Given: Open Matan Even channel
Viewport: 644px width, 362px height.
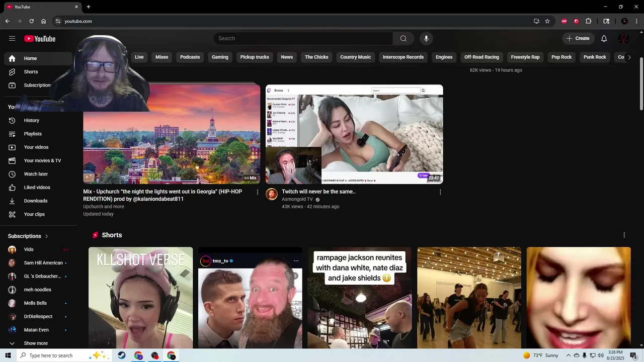Looking at the screenshot, I should point(38,330).
